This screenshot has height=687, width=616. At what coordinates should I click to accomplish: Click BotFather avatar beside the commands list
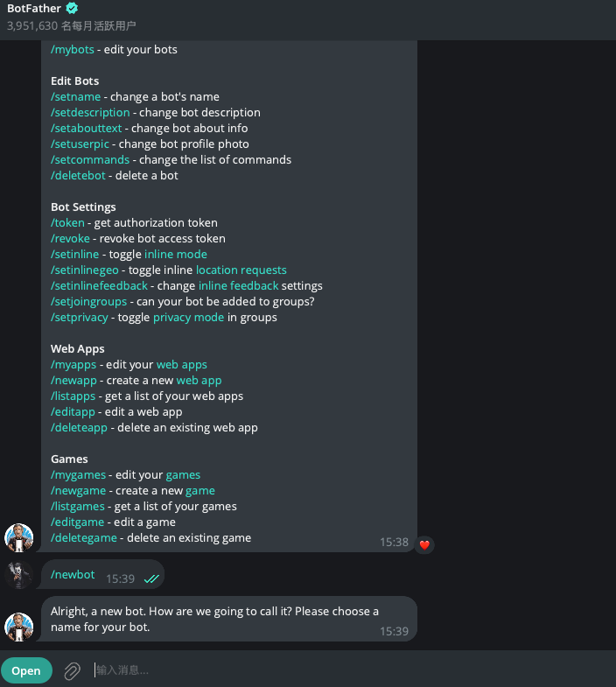[19, 537]
